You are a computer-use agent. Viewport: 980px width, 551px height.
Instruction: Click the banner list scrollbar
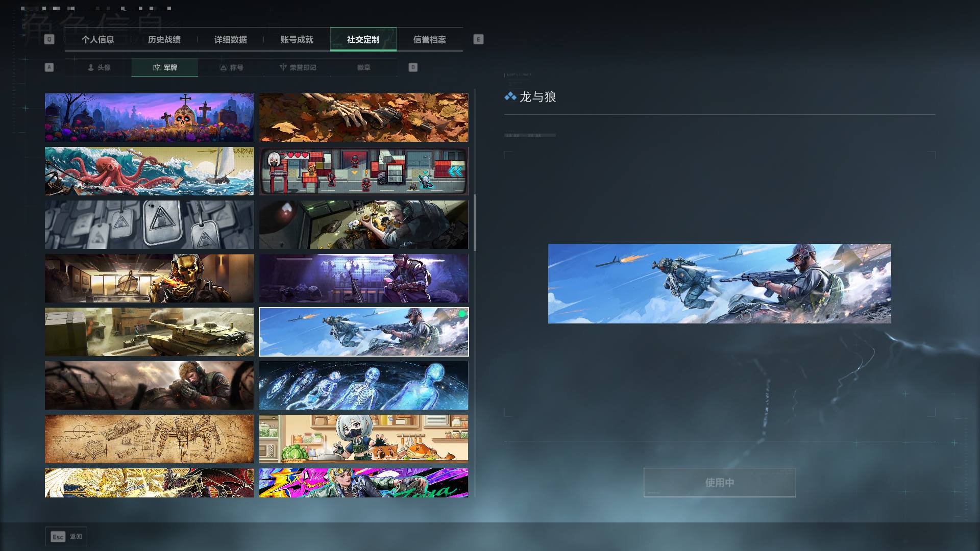click(x=475, y=222)
